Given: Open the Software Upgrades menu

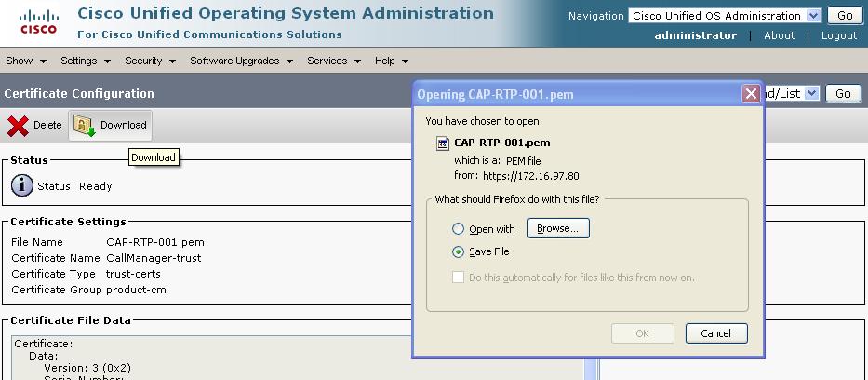Looking at the screenshot, I should click(x=241, y=61).
